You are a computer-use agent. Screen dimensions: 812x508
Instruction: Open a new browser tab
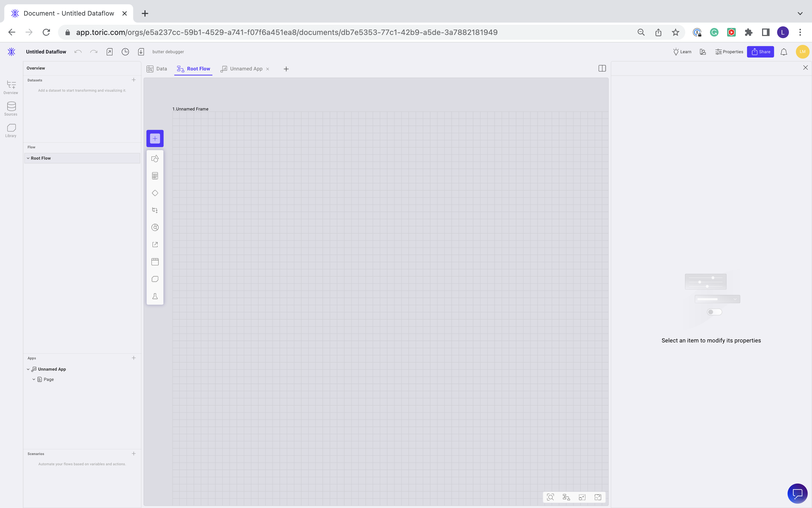click(x=145, y=13)
